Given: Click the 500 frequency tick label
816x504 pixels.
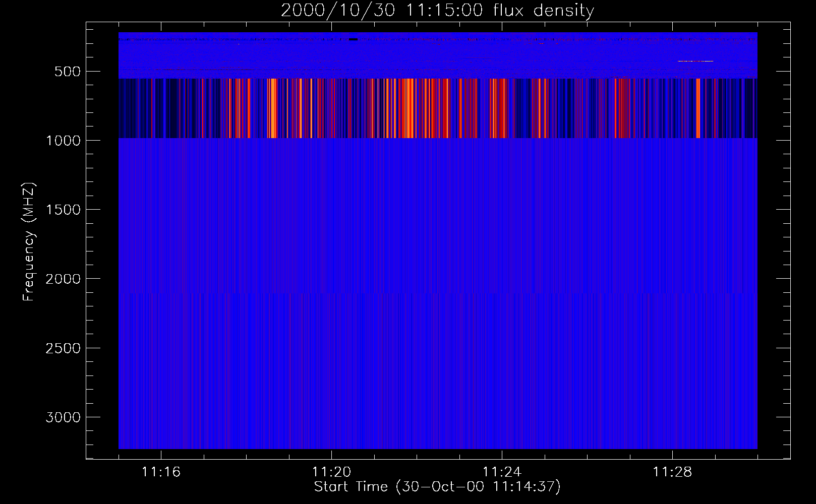Looking at the screenshot, I should tap(67, 72).
